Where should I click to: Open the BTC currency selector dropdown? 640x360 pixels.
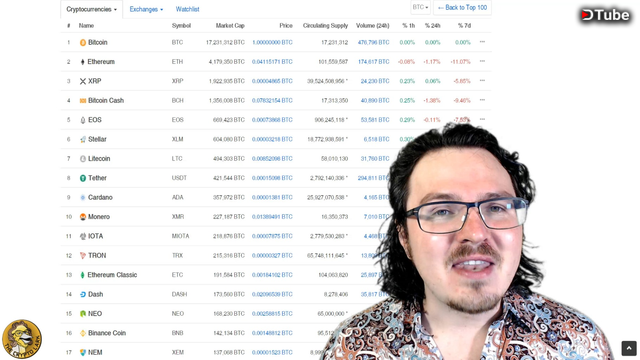tap(420, 7)
